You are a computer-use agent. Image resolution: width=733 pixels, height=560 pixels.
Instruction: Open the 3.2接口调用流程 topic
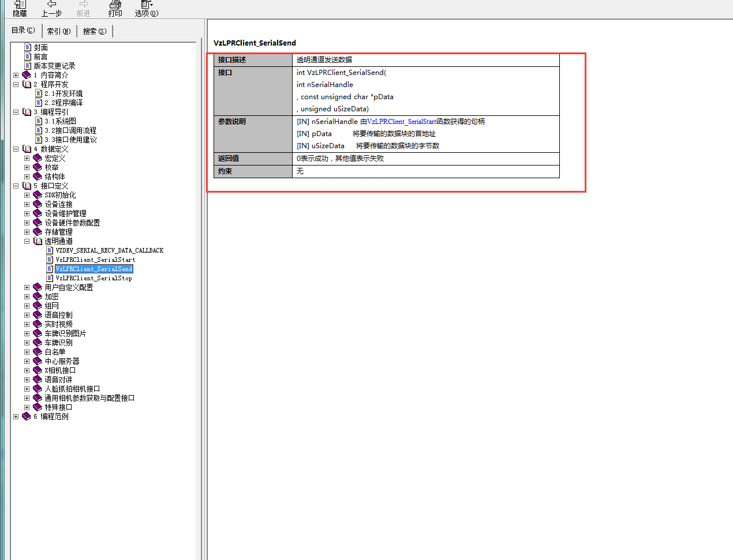[x=70, y=130]
